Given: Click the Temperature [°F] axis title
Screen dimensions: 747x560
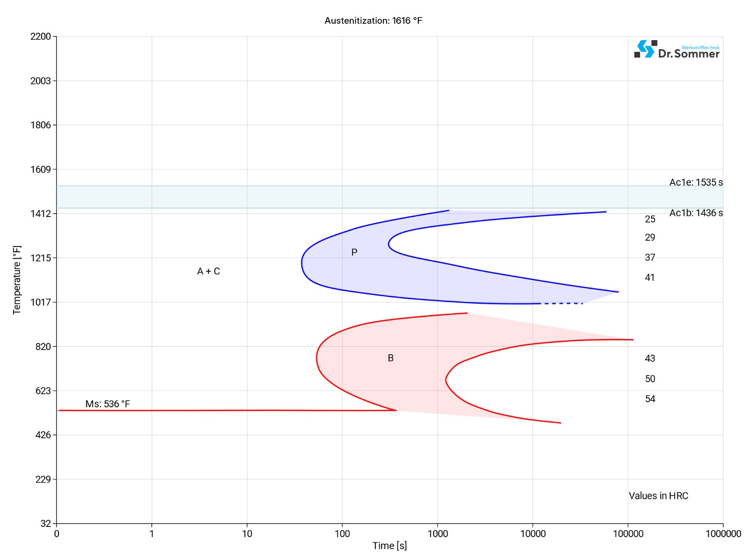Looking at the screenshot, I should click(17, 280).
